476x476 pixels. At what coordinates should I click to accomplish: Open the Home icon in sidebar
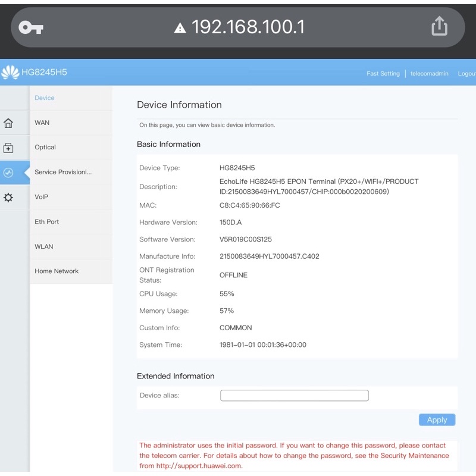[x=8, y=123]
